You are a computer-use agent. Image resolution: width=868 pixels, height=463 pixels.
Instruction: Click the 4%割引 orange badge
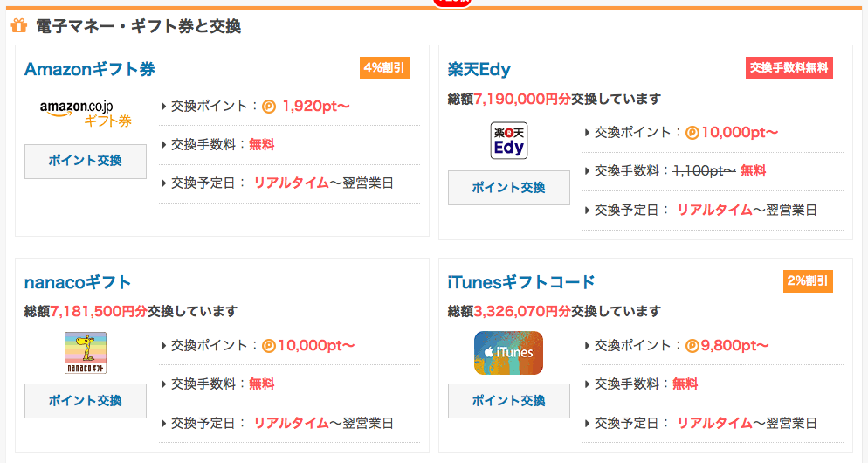click(x=385, y=68)
